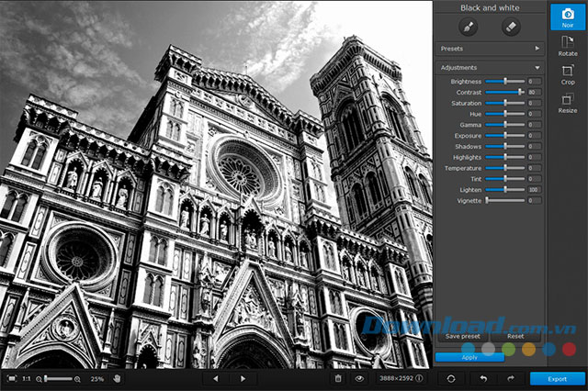
Task: Click the Brightness value field
Action: 533,82
